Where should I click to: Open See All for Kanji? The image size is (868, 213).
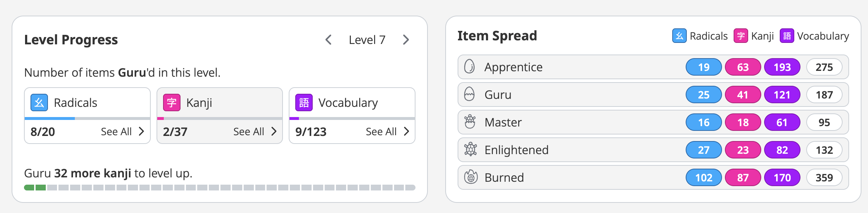tap(255, 132)
